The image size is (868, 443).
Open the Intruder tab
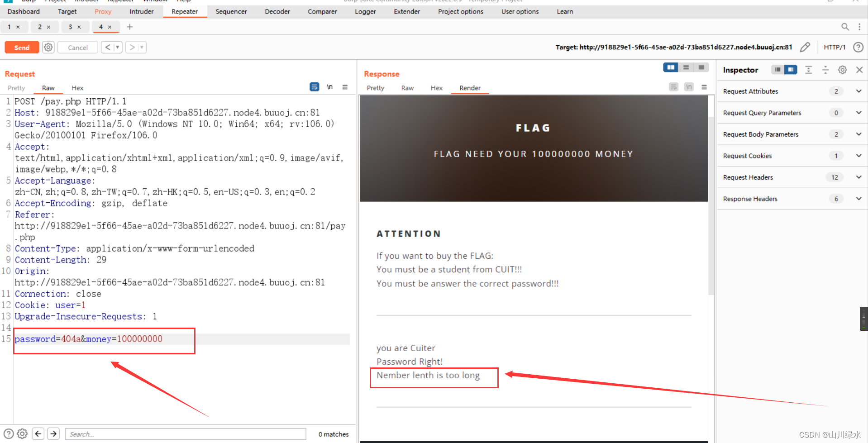pyautogui.click(x=142, y=11)
